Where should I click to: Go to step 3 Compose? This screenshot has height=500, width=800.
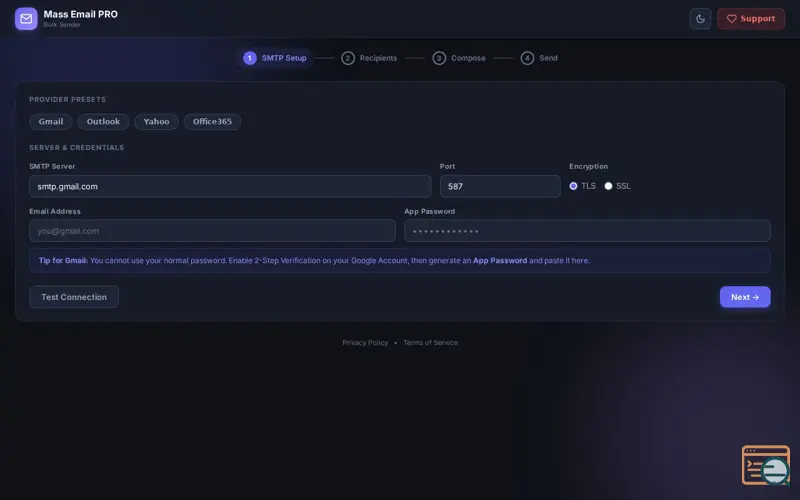click(x=459, y=58)
